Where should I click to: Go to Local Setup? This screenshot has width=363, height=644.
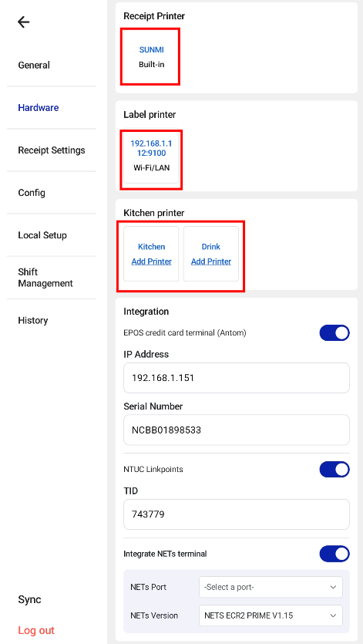[x=42, y=235]
